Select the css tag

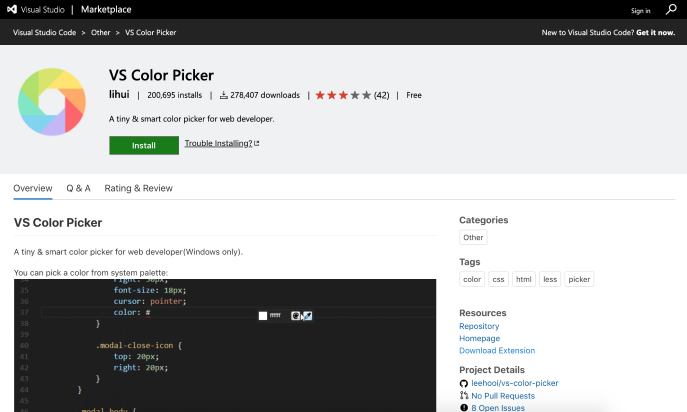[x=499, y=279]
